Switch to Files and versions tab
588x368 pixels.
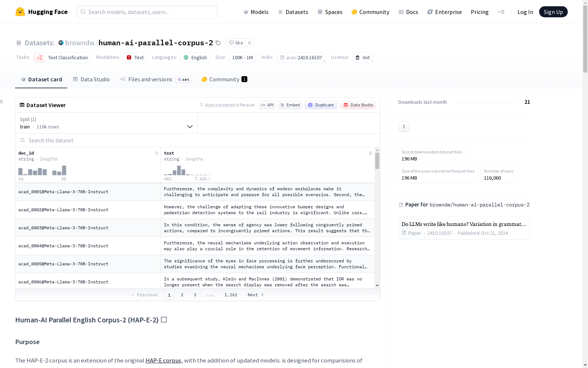click(155, 79)
